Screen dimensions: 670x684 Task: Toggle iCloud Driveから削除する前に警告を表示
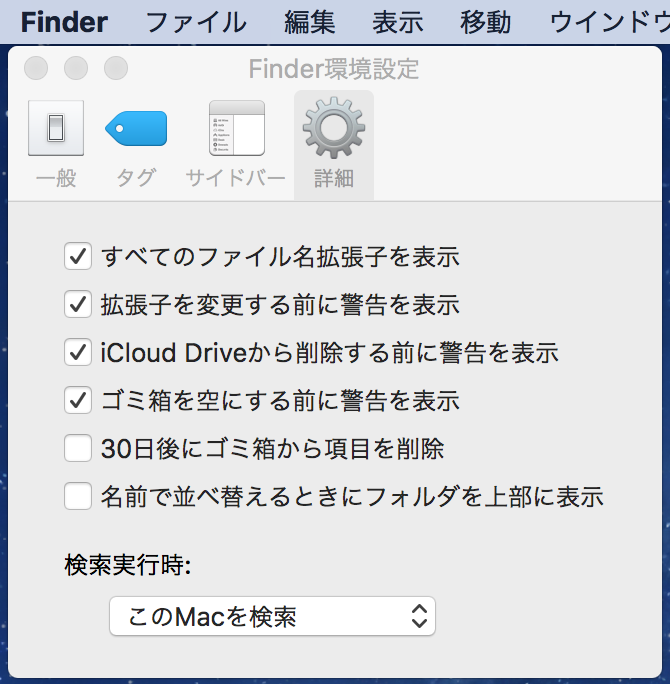coord(78,352)
